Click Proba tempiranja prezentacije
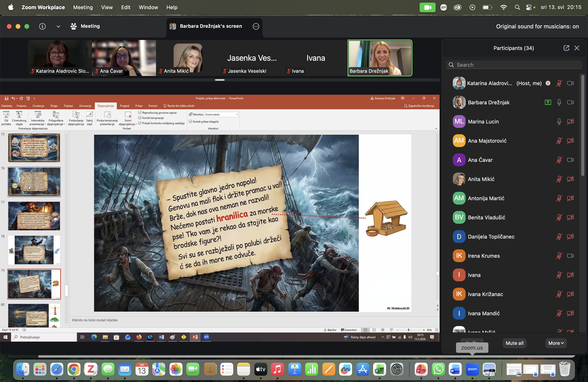 click(107, 118)
